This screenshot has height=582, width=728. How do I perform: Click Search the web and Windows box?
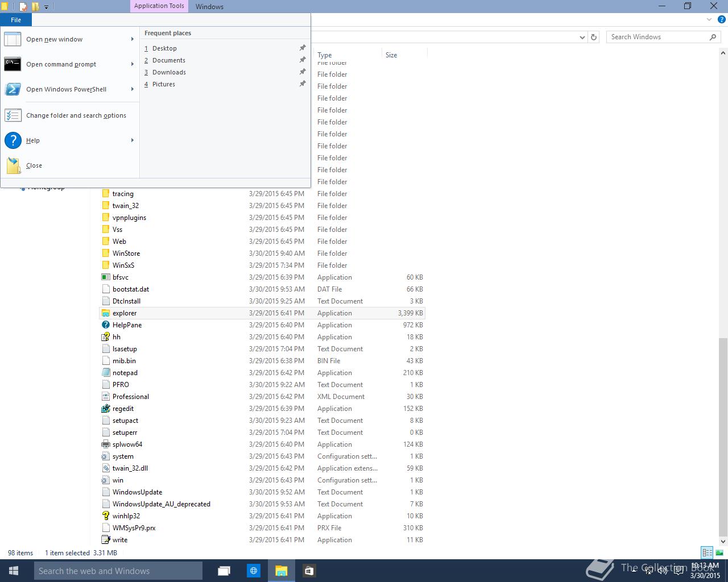pos(118,571)
